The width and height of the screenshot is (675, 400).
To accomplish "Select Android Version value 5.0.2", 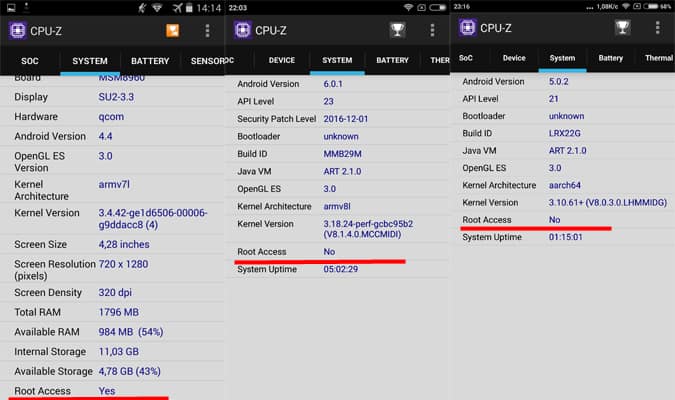I will (558, 81).
